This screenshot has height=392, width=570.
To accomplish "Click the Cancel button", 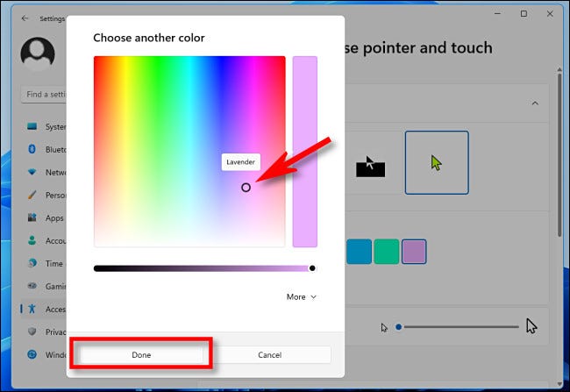I will coord(269,354).
